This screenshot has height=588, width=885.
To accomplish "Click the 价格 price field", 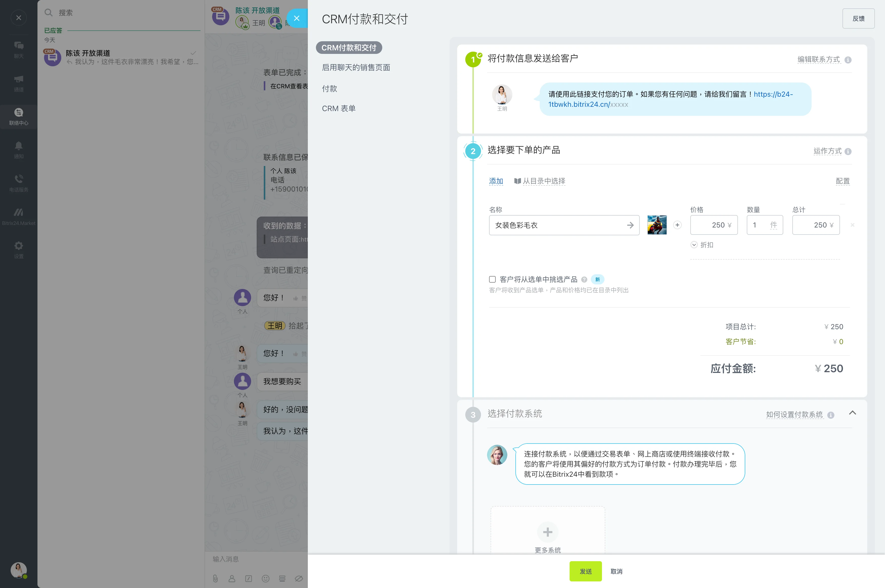I will [x=714, y=225].
